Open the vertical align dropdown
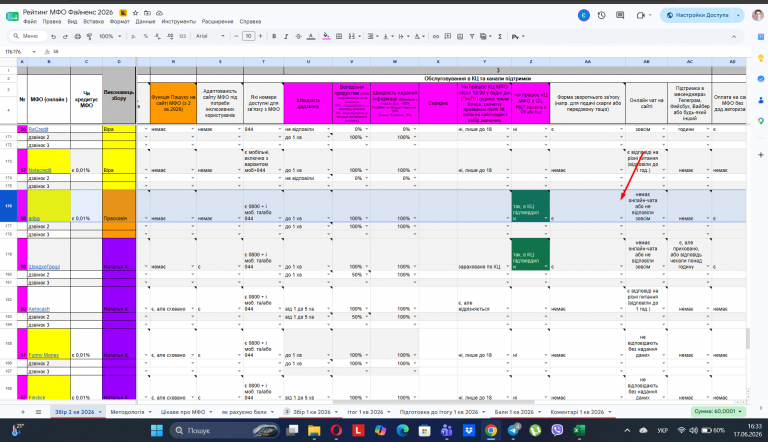 click(x=387, y=36)
